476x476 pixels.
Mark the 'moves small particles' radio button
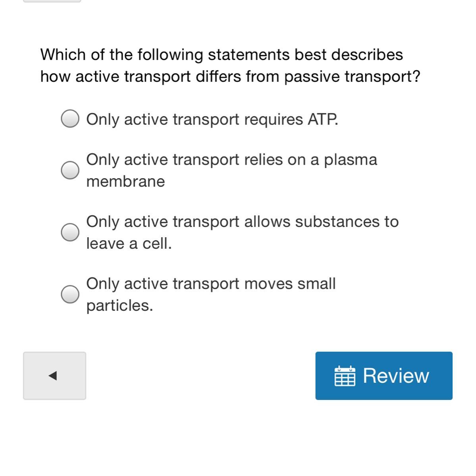tap(70, 294)
